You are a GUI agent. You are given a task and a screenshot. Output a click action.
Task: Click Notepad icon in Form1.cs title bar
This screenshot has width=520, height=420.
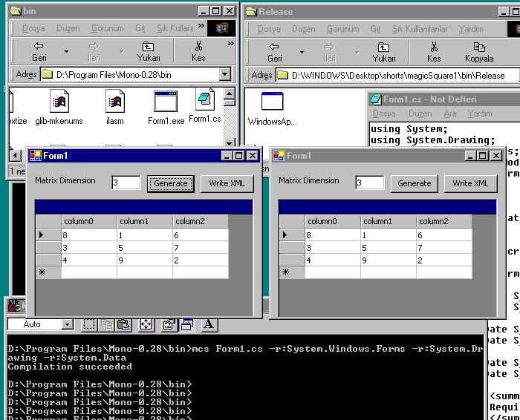point(376,99)
